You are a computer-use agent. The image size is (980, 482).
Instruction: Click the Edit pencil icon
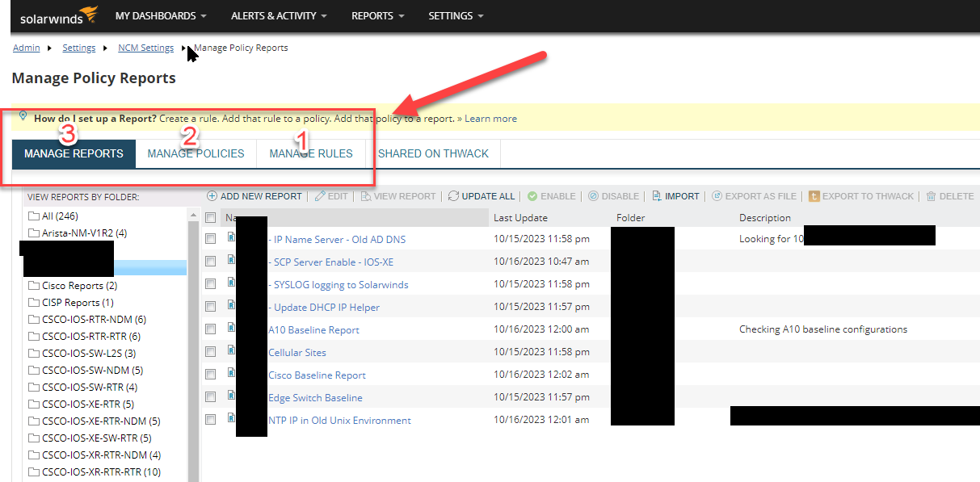[x=320, y=196]
